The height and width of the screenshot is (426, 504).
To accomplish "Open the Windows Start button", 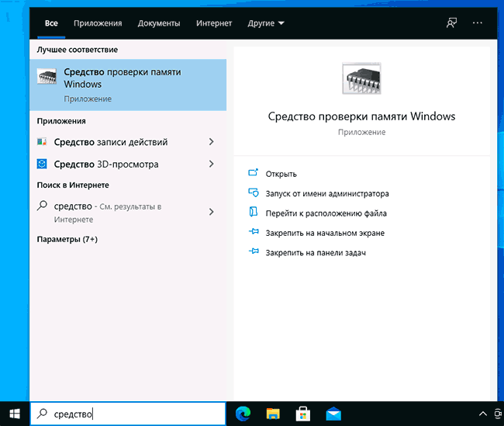I will tap(15, 414).
